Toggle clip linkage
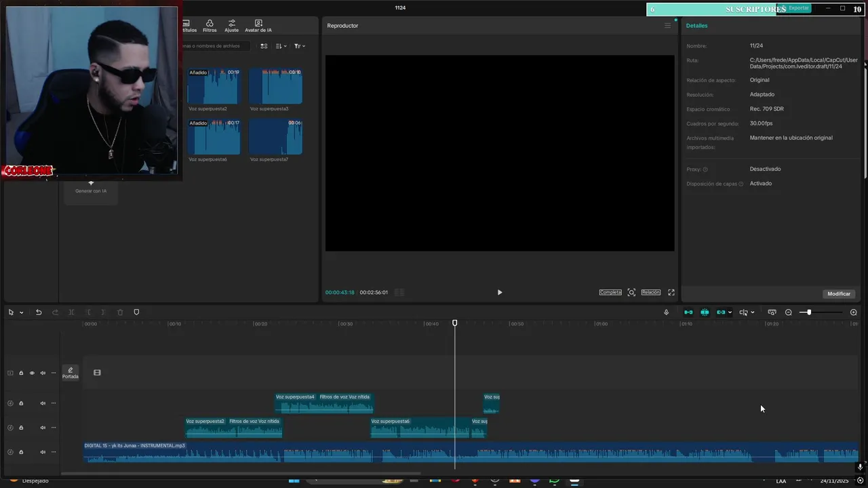This screenshot has height=488, width=868. (721, 312)
